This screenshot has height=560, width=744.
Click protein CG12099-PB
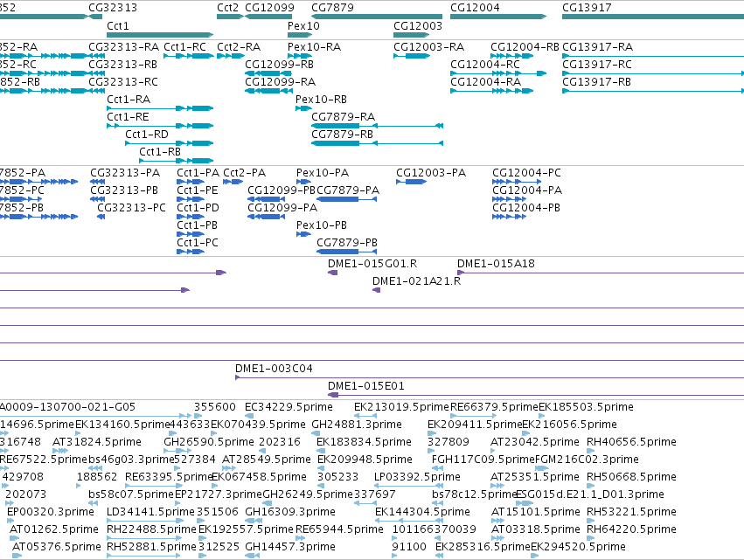pos(282,190)
